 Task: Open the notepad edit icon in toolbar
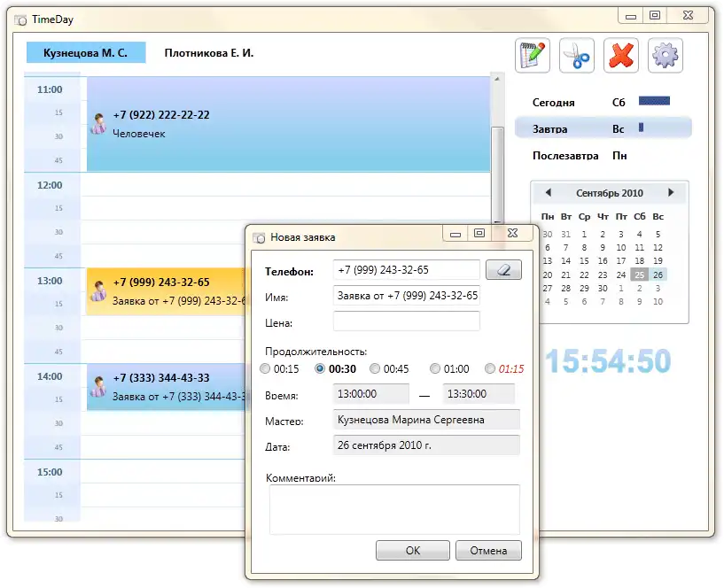pyautogui.click(x=533, y=56)
